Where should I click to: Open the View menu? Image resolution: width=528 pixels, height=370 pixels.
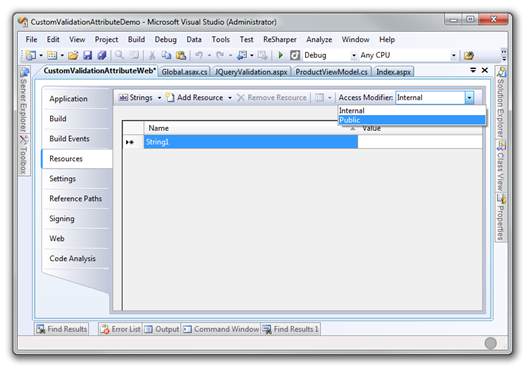click(x=77, y=39)
